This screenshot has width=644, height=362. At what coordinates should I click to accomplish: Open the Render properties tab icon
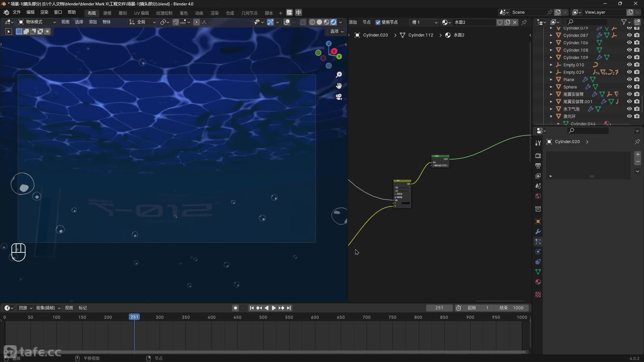tap(538, 156)
